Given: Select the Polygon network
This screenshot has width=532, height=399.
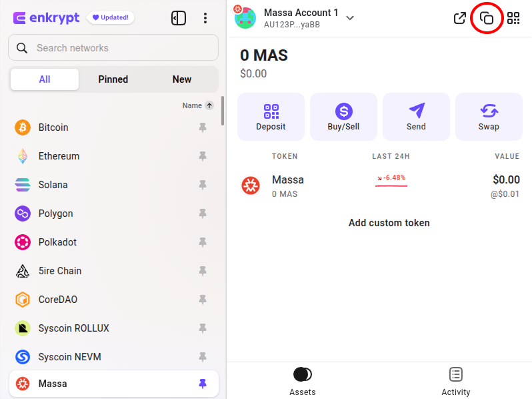Looking at the screenshot, I should (114, 214).
